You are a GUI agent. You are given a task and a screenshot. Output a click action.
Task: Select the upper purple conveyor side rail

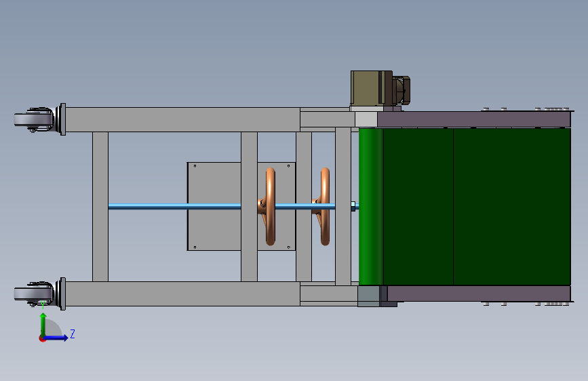[x=473, y=119]
